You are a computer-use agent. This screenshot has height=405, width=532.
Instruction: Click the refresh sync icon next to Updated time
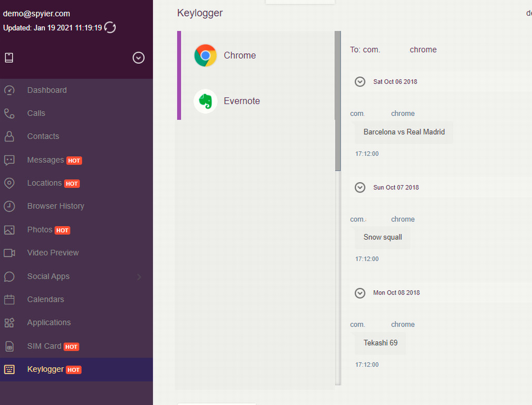point(110,27)
